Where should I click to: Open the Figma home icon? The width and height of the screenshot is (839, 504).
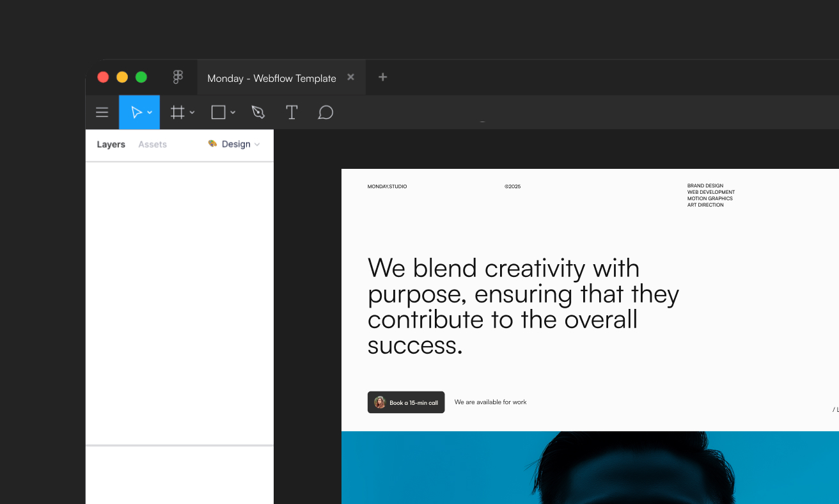point(178,77)
